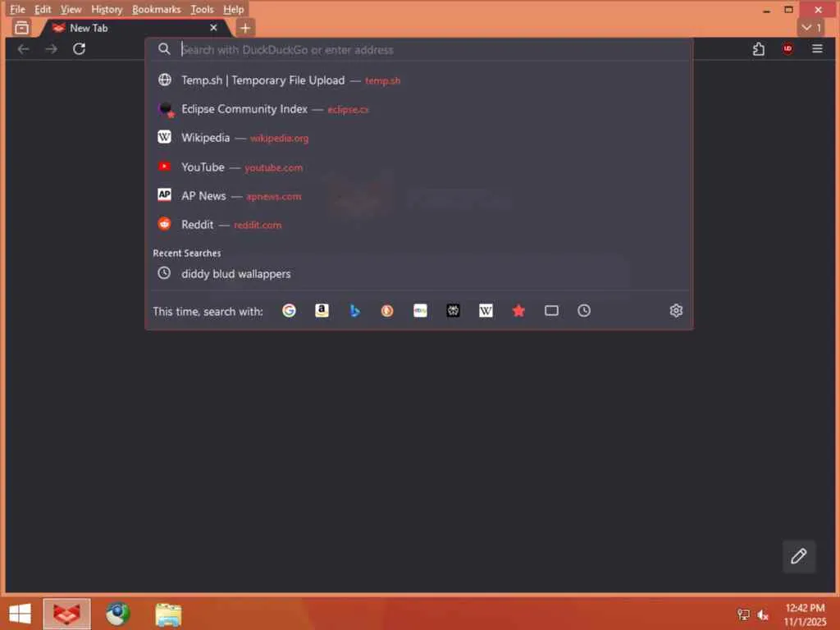
Task: Open the network tray icon
Action: tap(743, 615)
